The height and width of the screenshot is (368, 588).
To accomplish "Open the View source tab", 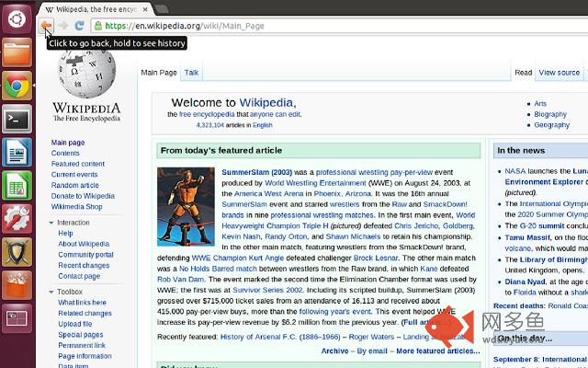I will pyautogui.click(x=560, y=73).
